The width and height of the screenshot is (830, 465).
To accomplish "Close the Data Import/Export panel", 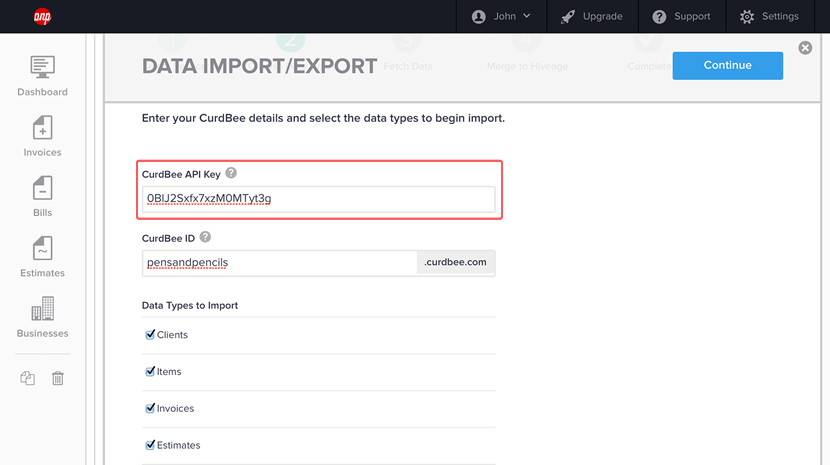I will [805, 48].
